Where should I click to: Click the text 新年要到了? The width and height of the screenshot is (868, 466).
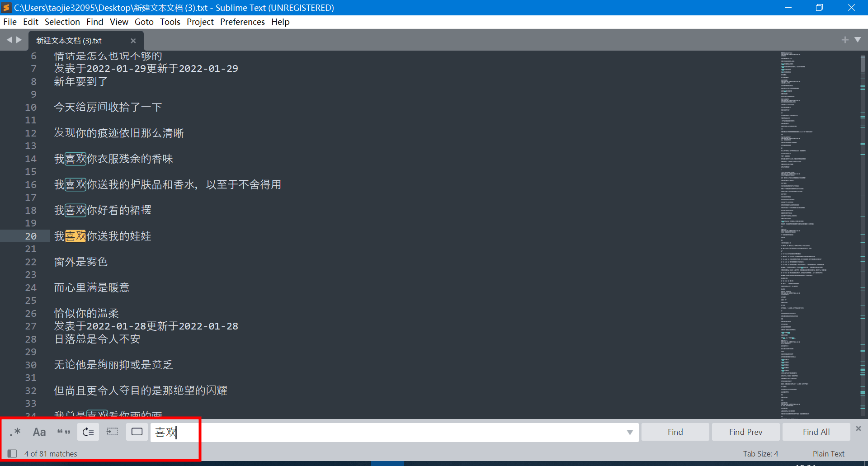pos(81,81)
